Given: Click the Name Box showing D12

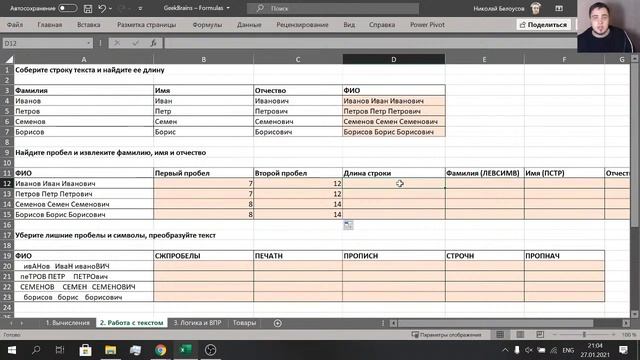Looking at the screenshot, I should tap(44, 43).
